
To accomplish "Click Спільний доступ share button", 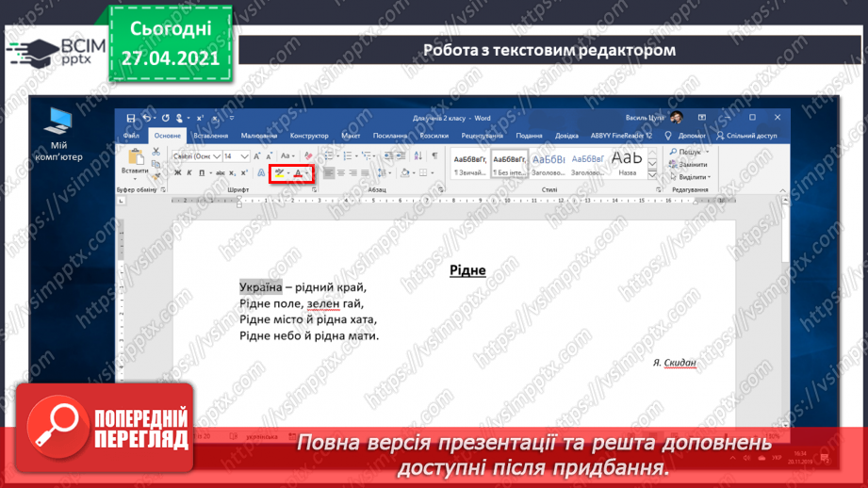I will tap(746, 136).
